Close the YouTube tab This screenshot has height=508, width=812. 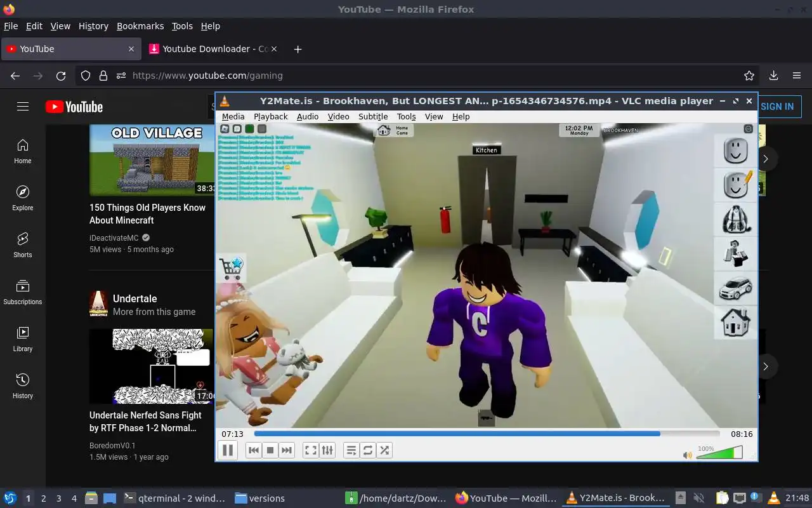[x=131, y=49]
